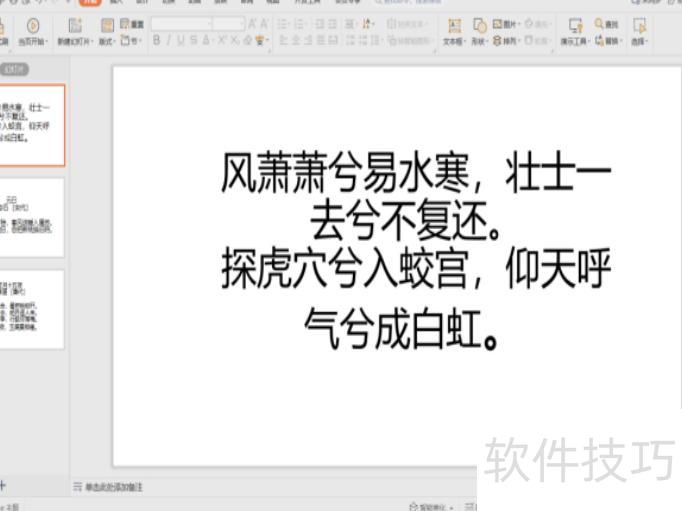Click the 查找 find button
The height and width of the screenshot is (511, 682).
pyautogui.click(x=606, y=24)
